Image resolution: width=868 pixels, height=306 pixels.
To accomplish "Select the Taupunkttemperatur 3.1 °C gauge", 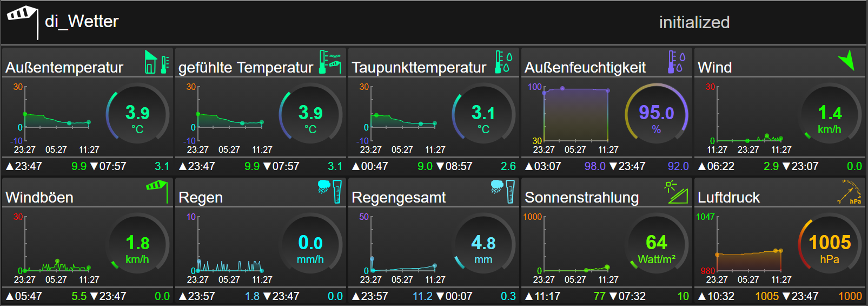I will coord(483,114).
